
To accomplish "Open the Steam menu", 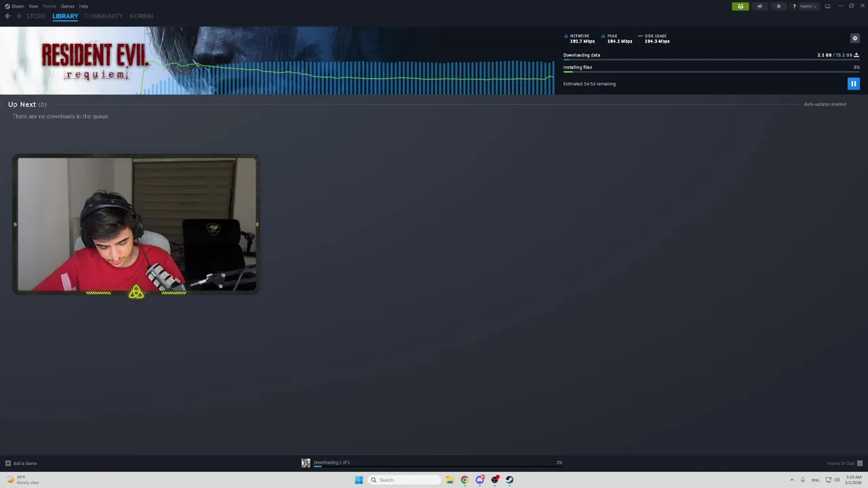I will coord(15,6).
